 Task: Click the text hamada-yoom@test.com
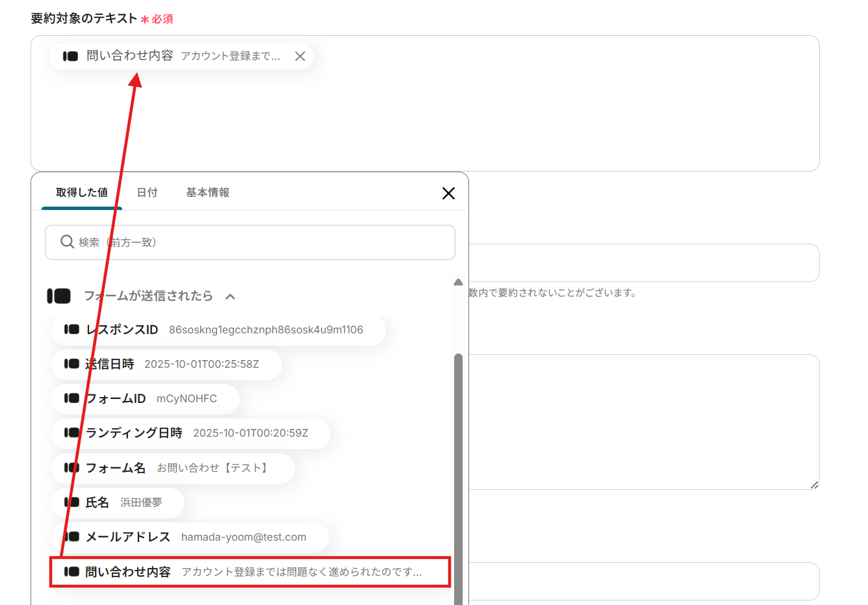click(244, 537)
